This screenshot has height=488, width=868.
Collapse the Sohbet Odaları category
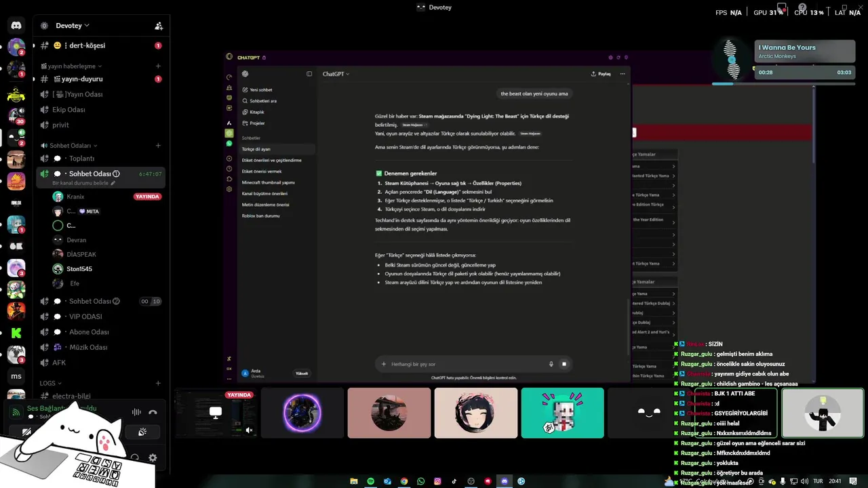click(x=69, y=146)
